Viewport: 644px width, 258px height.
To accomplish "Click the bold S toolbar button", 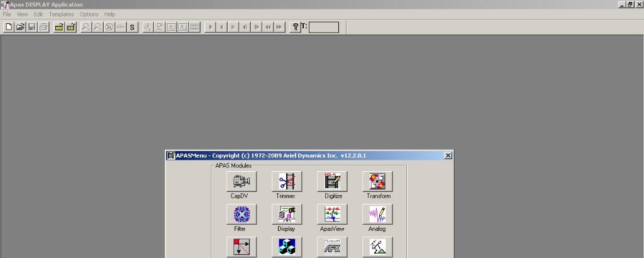I will coord(132,27).
